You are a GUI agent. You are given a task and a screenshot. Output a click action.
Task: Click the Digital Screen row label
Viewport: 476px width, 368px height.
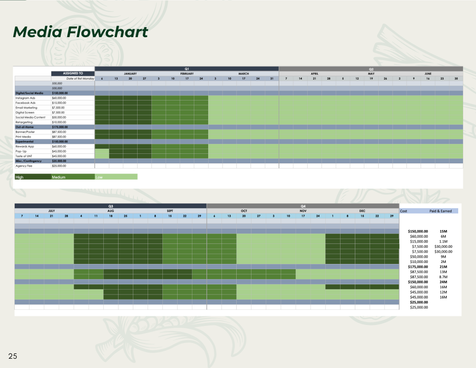pyautogui.click(x=25, y=113)
